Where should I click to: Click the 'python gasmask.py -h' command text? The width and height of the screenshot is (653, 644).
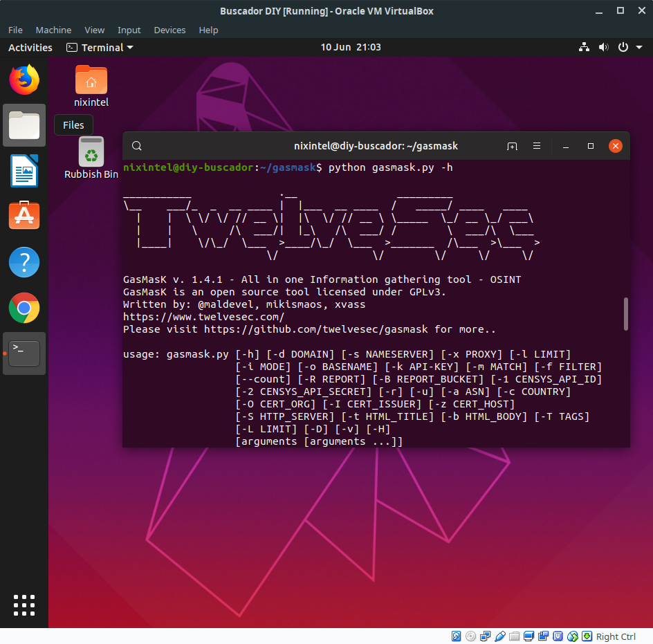pyautogui.click(x=391, y=167)
